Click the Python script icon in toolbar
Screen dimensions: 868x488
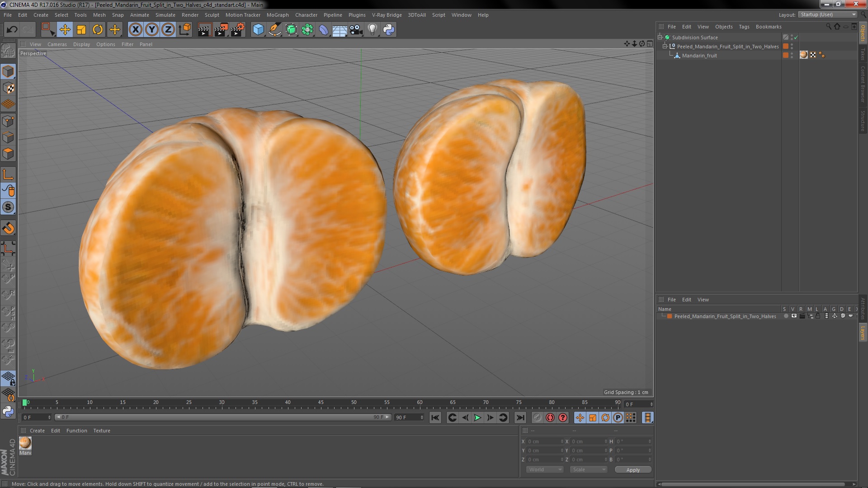[389, 30]
